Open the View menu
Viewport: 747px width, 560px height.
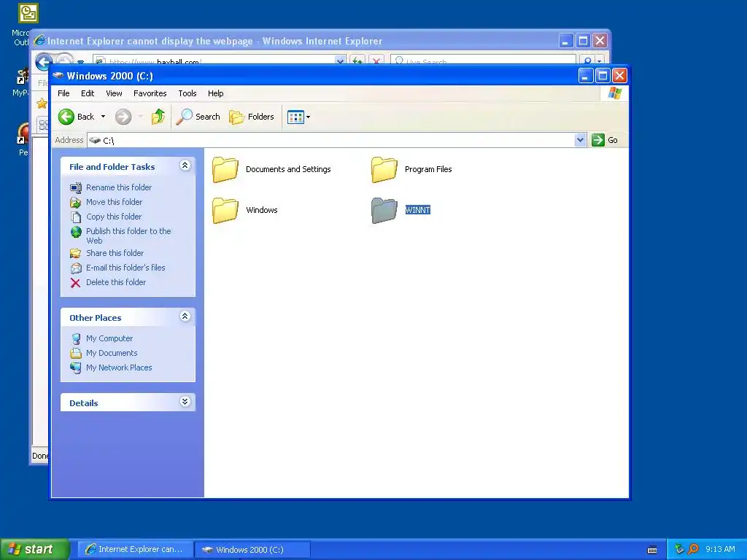pyautogui.click(x=114, y=93)
